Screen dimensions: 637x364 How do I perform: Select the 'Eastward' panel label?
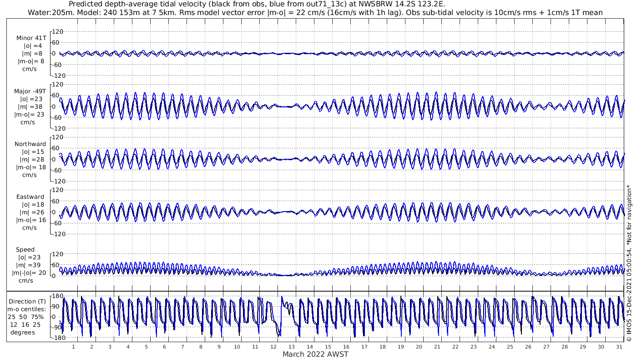(30, 197)
